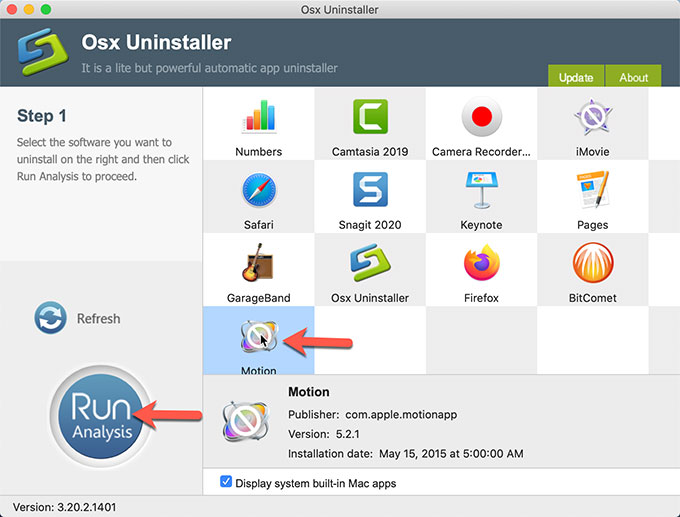
Task: Click the green maximize window button
Action: coord(46,9)
